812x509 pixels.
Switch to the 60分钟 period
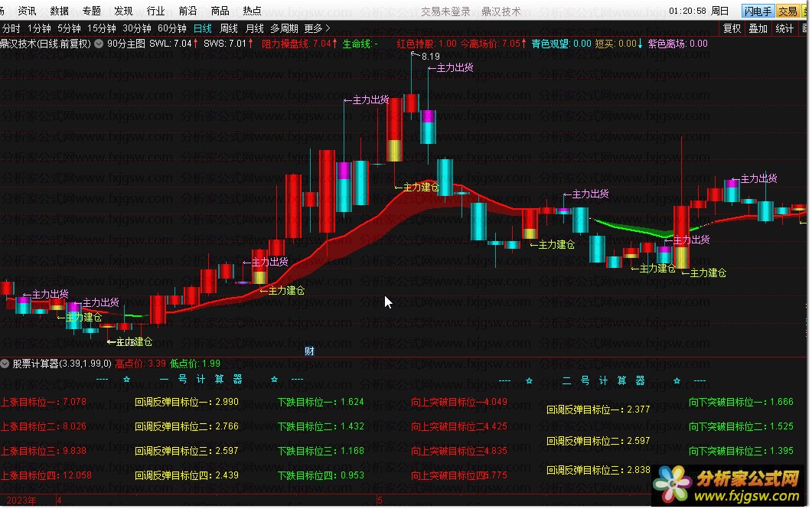pyautogui.click(x=172, y=28)
